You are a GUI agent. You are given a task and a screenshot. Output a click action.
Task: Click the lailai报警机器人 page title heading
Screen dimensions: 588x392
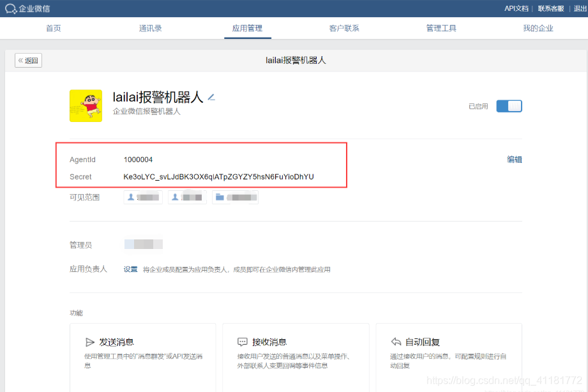tap(296, 61)
